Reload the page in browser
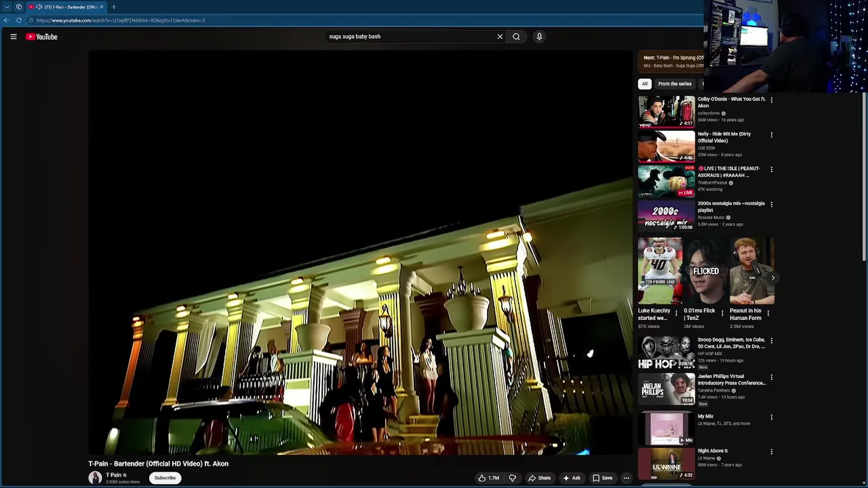 tap(19, 20)
